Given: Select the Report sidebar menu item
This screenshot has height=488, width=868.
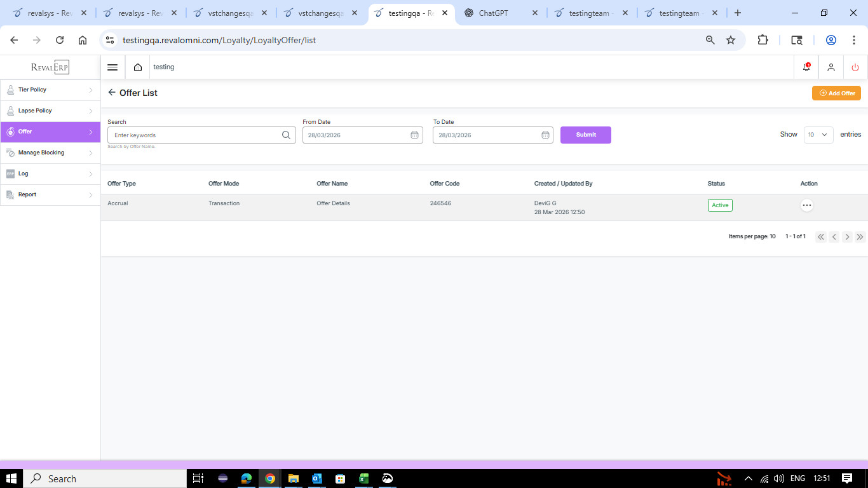Looking at the screenshot, I should 50,194.
